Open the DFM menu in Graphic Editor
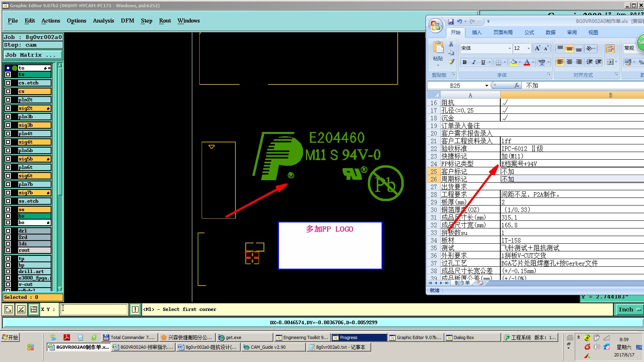This screenshot has height=362, width=644. pos(128,21)
